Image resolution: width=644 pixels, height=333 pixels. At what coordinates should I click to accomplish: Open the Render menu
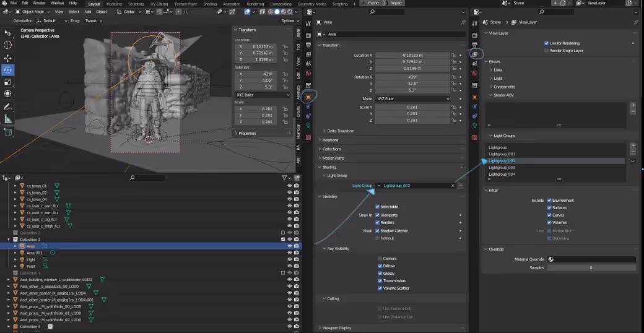point(39,3)
